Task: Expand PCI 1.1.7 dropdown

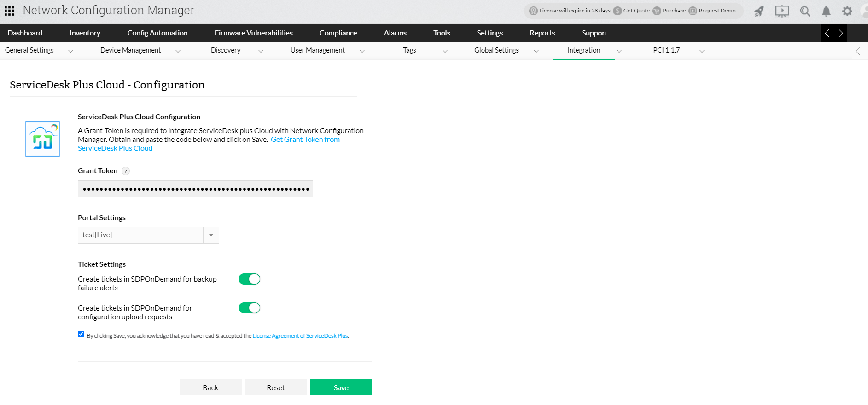Action: 702,51
